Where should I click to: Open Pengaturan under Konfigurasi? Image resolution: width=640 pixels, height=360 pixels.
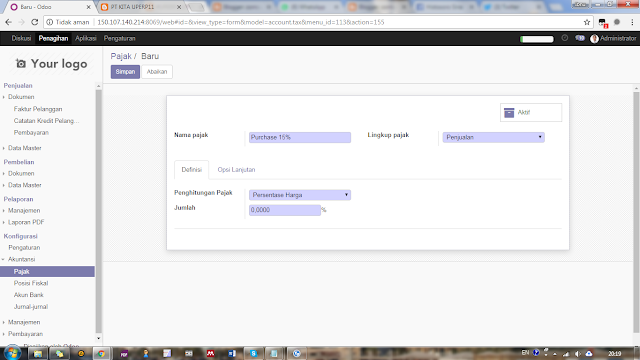click(24, 247)
